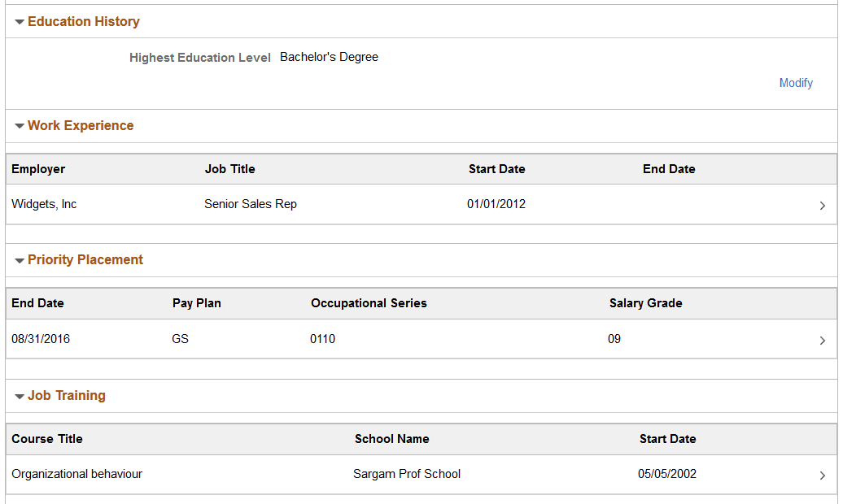Click the Job Title column header
The image size is (843, 504).
pyautogui.click(x=229, y=169)
